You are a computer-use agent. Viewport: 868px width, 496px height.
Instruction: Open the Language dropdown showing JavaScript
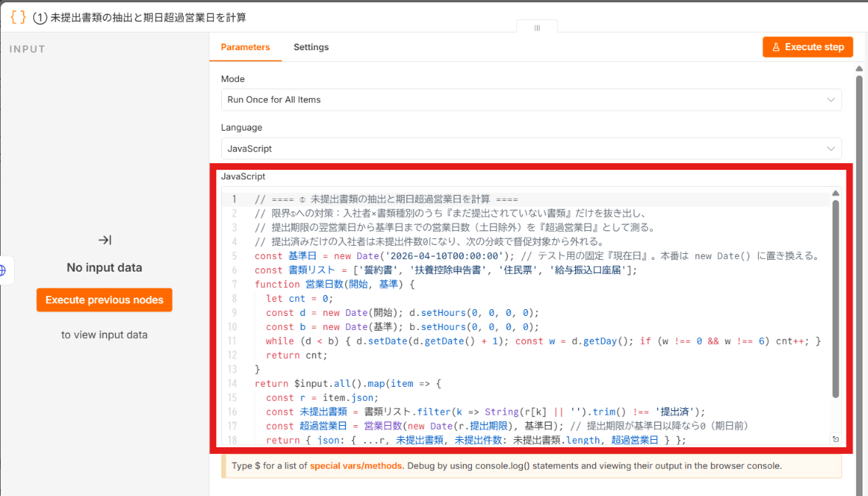531,148
